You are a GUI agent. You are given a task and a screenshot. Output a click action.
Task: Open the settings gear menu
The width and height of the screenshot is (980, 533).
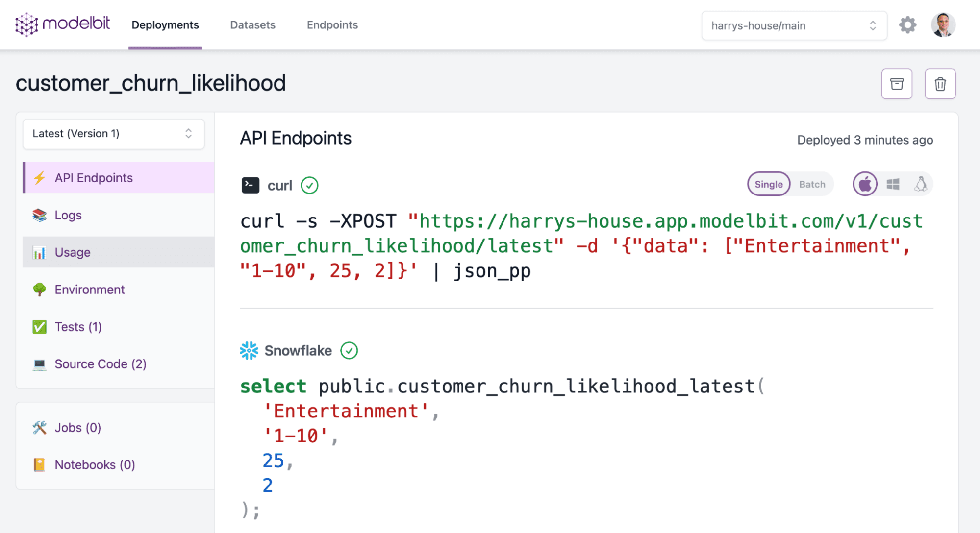tap(907, 24)
